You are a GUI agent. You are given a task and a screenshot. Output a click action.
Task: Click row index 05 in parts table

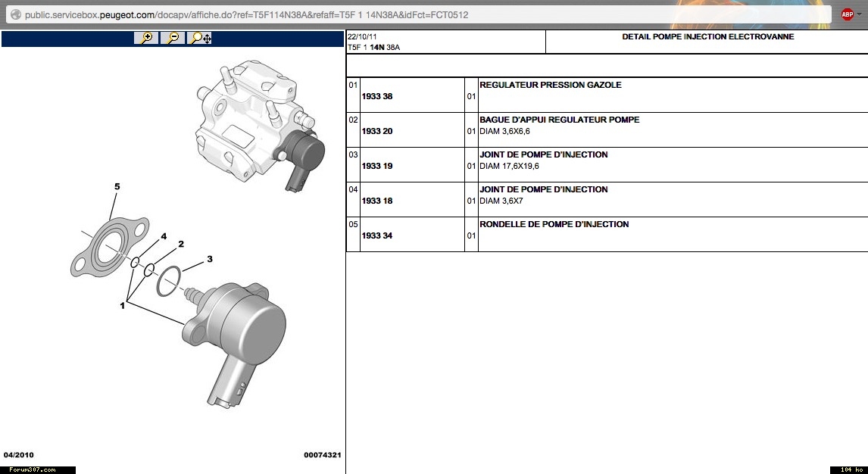(x=353, y=224)
